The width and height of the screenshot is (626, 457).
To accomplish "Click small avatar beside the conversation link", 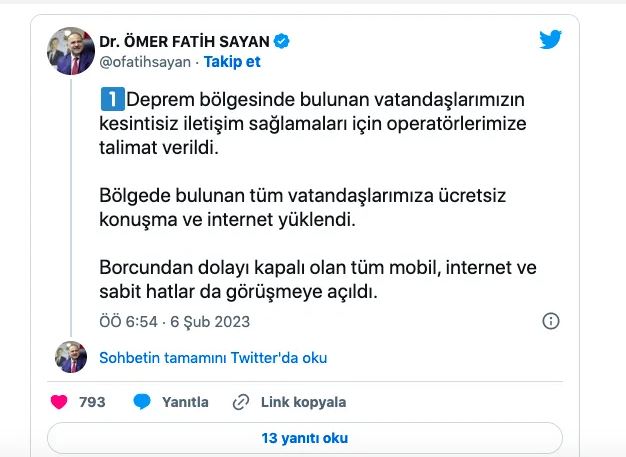I will 71,358.
